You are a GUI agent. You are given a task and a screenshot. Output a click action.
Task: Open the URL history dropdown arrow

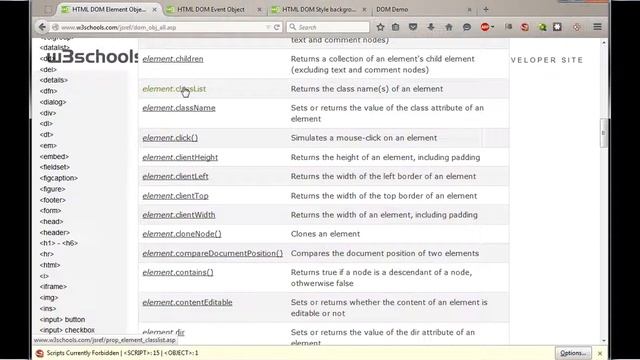(268, 27)
